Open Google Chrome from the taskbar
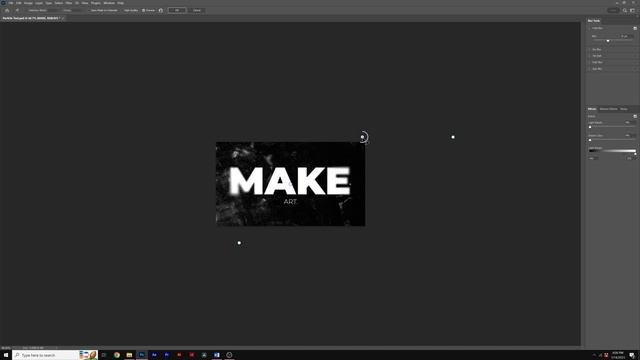This screenshot has height=360, width=640. click(x=117, y=355)
